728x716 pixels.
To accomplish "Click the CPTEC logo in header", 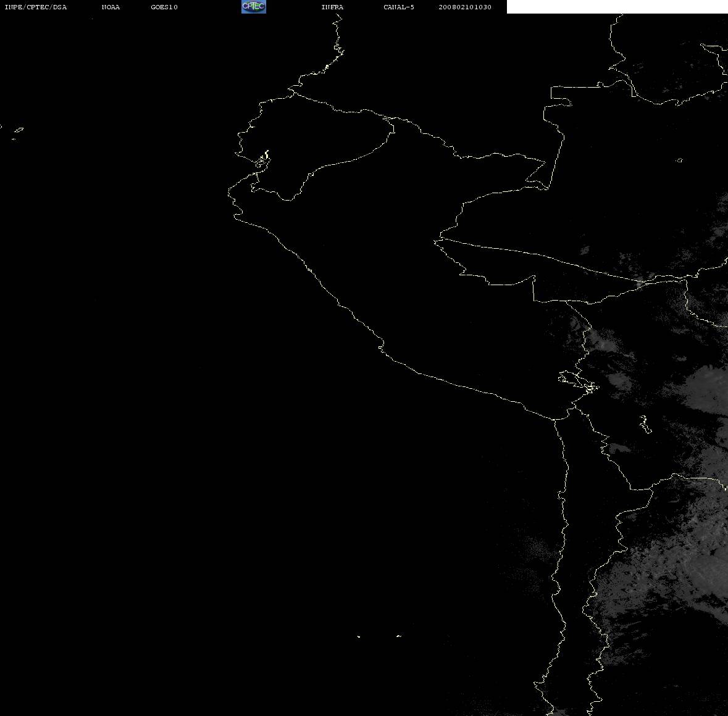I will 254,7.
